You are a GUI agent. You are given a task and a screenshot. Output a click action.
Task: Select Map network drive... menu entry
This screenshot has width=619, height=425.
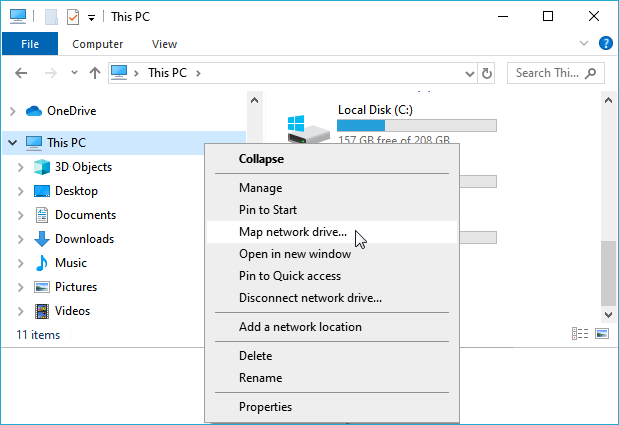coord(293,232)
